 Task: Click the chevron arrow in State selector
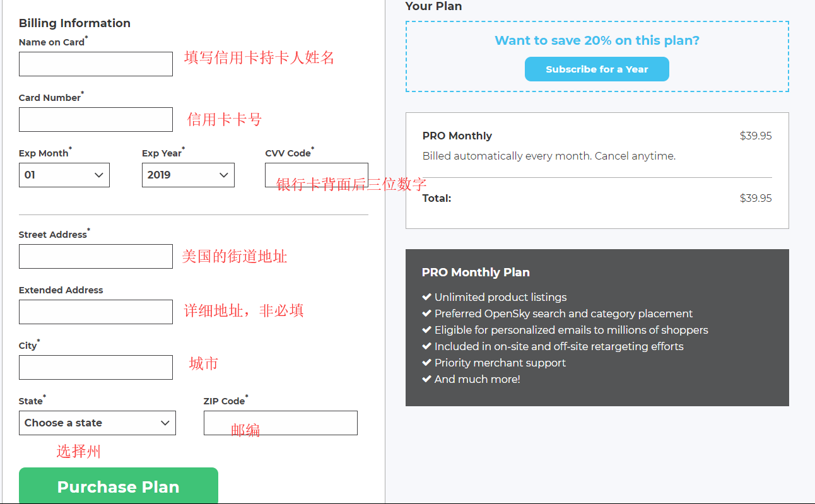pos(165,423)
